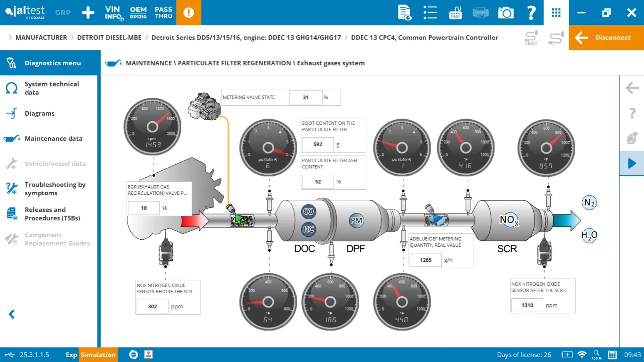
Task: Click the particulate filter ash value 52
Action: point(318,181)
